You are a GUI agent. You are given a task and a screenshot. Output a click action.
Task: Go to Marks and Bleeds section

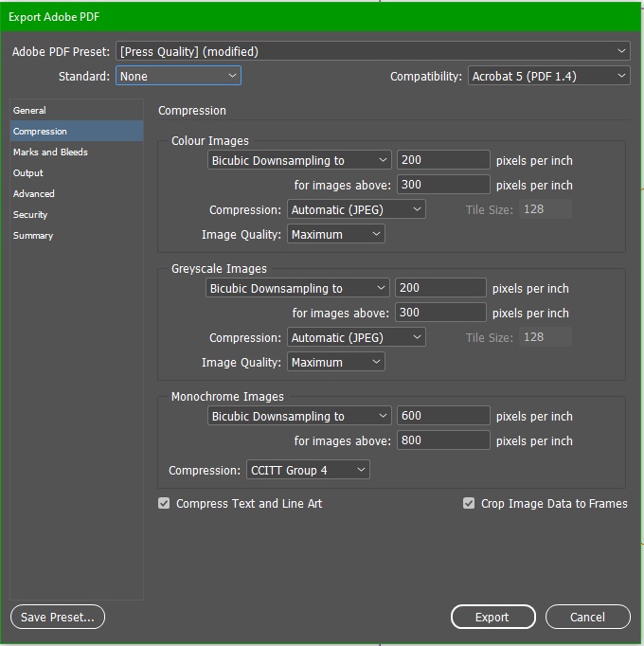pyautogui.click(x=77, y=152)
